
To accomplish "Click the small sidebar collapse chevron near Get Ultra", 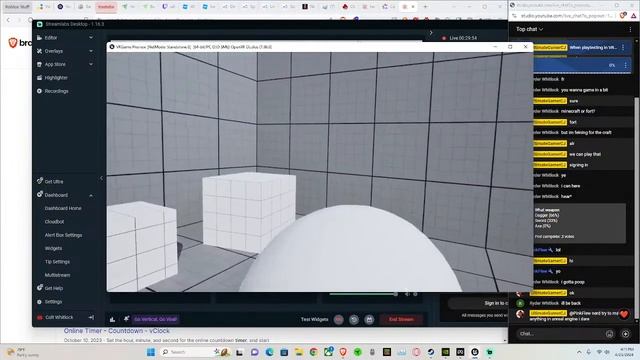I will (x=101, y=178).
